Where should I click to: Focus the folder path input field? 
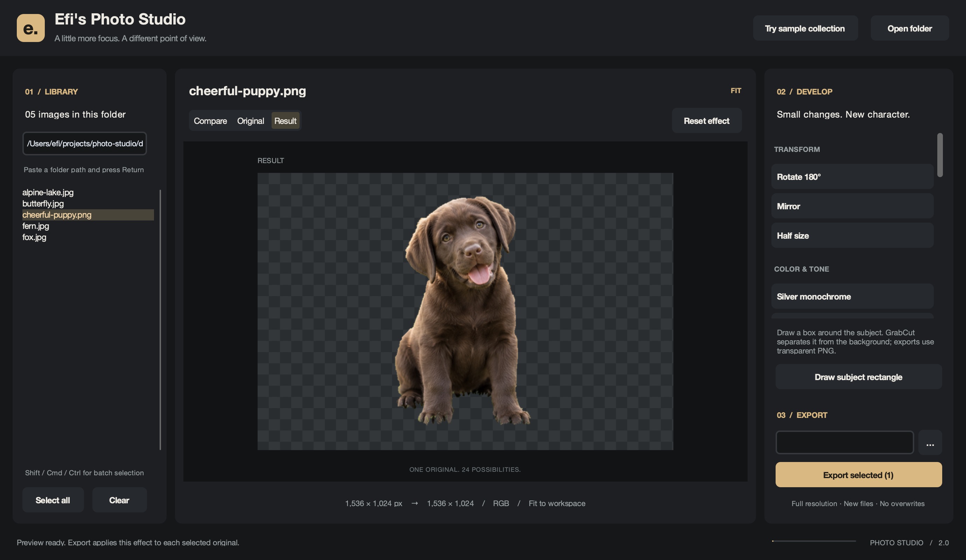[85, 143]
